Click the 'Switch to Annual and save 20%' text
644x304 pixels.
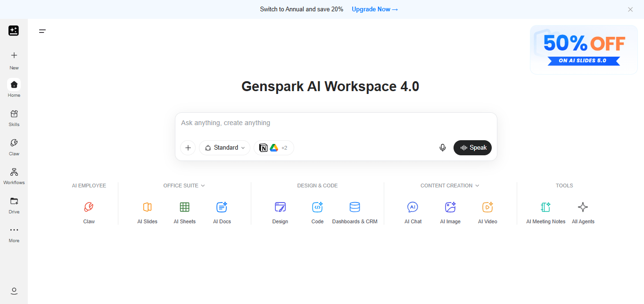(302, 9)
